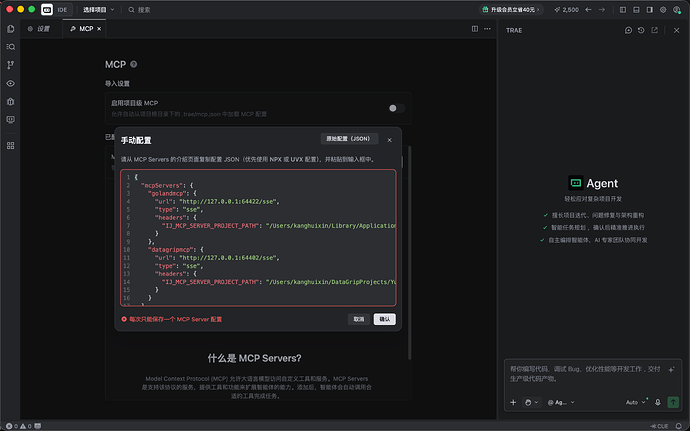
Task: Open the hand tool mode dropdown
Action: click(531, 402)
